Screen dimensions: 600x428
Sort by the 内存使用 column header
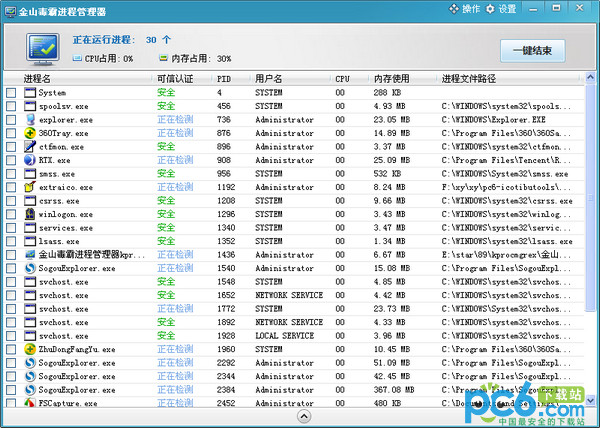tap(391, 79)
